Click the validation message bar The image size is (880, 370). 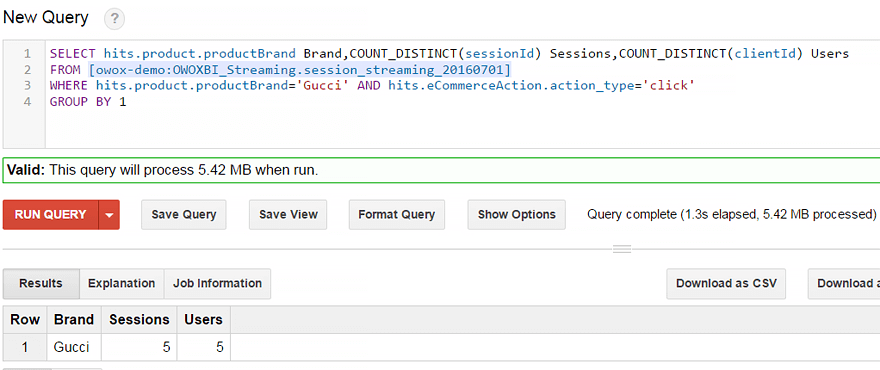pyautogui.click(x=441, y=170)
